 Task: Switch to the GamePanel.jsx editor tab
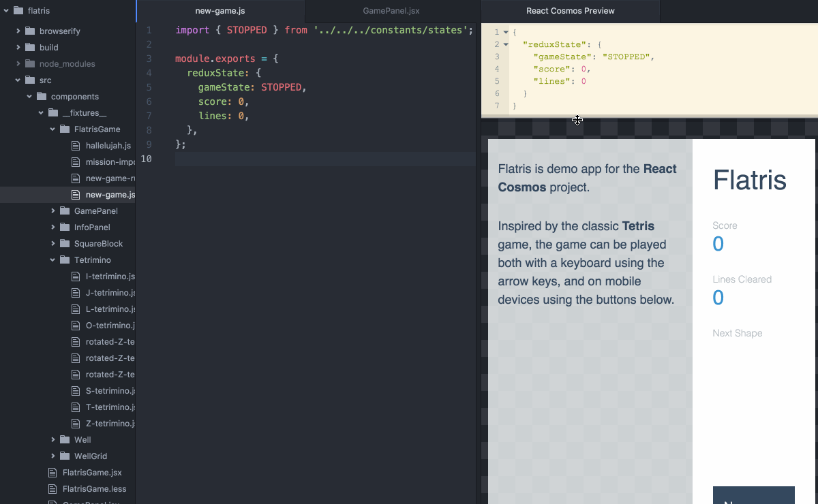(x=392, y=11)
